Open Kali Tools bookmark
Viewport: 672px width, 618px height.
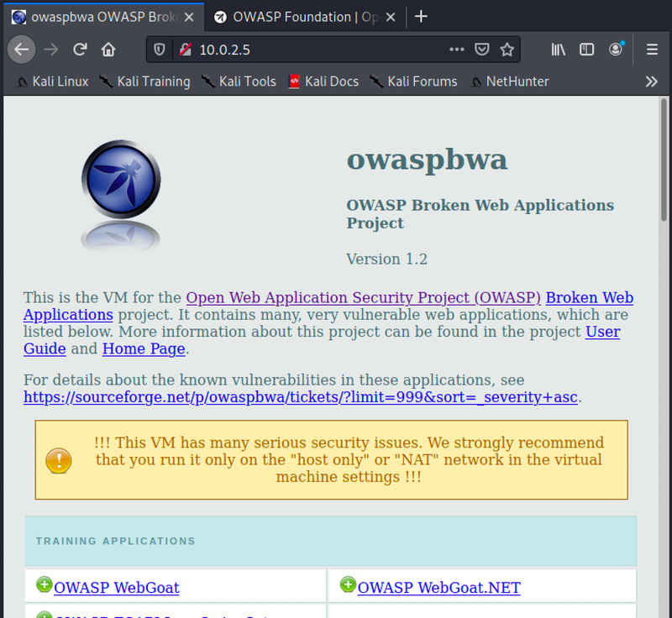tap(239, 81)
